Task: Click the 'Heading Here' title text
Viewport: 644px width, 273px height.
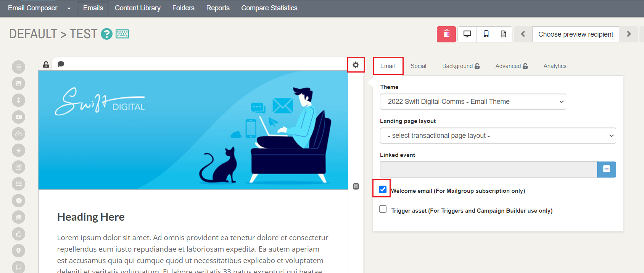Action: pyautogui.click(x=91, y=217)
